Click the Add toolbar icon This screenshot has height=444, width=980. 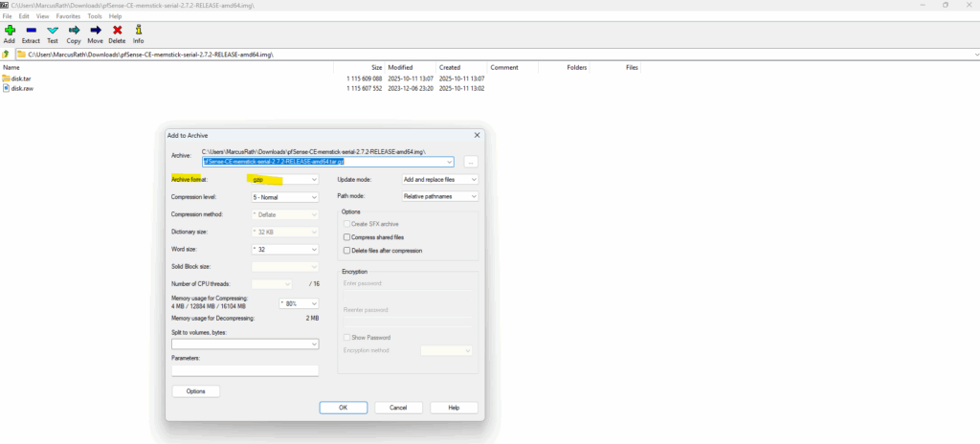click(10, 33)
